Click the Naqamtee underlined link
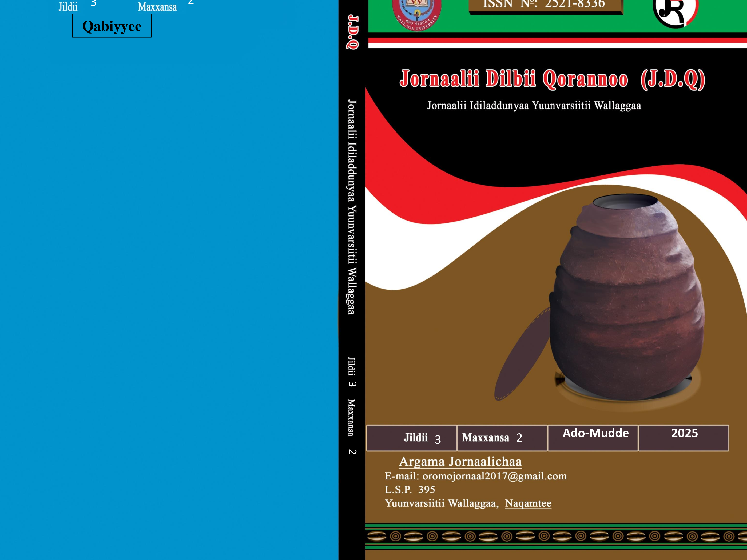 coord(528,503)
